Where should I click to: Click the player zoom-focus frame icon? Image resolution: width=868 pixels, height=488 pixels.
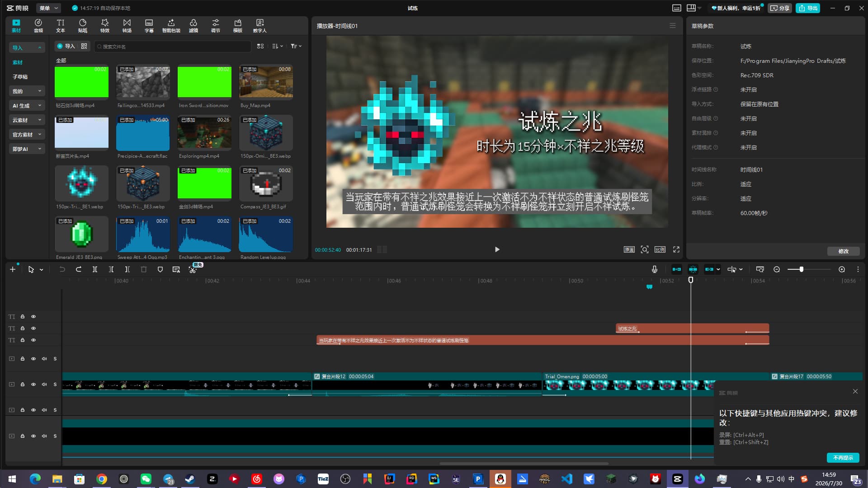(645, 249)
